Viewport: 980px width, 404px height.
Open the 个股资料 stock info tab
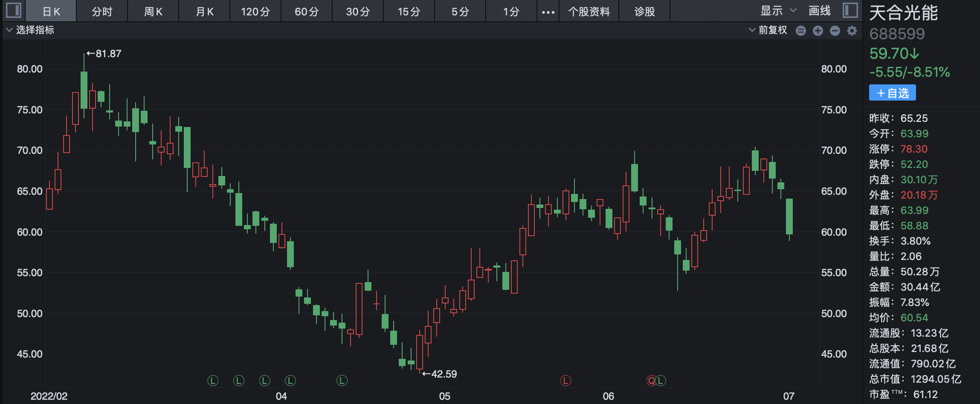click(589, 12)
